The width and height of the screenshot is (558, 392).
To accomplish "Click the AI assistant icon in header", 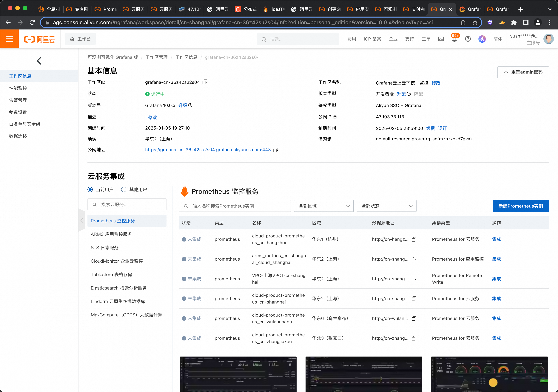I will 482,39.
